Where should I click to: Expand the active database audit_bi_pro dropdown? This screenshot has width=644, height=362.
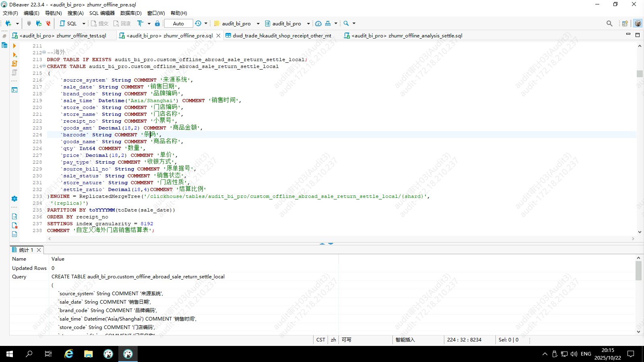[x=308, y=23]
